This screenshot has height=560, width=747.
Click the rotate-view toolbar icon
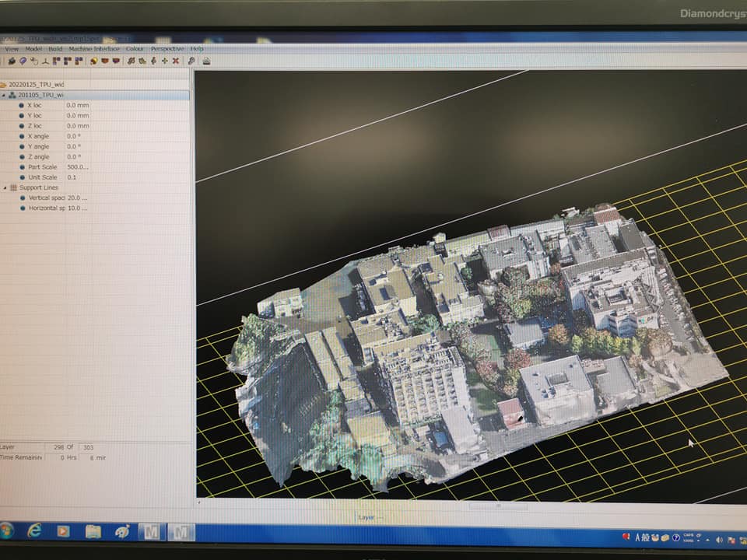34,61
